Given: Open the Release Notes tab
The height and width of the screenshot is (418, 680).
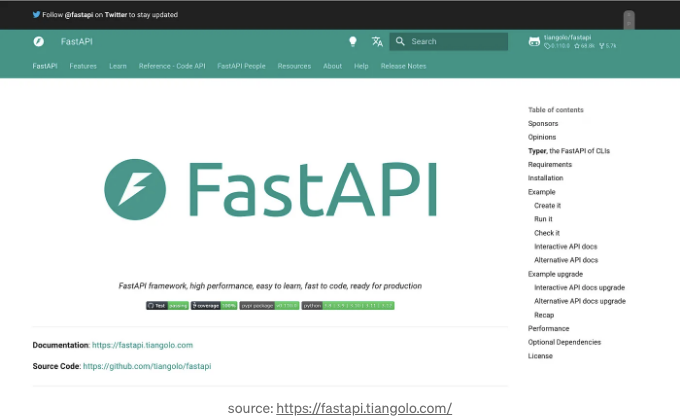Looking at the screenshot, I should pyautogui.click(x=403, y=66).
